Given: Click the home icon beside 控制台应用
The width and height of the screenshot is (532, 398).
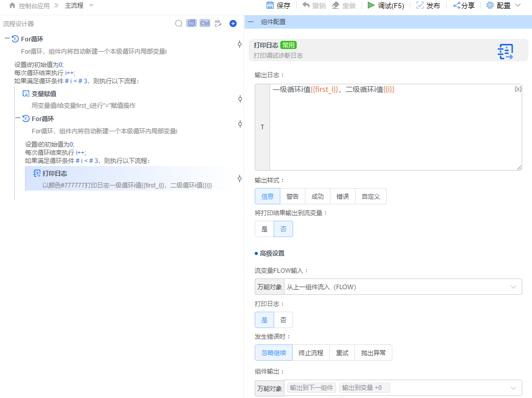Looking at the screenshot, I should coord(12,6).
